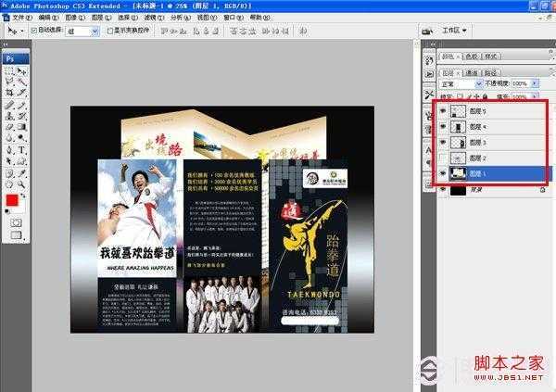The height and width of the screenshot is (392, 556).
Task: Show hidden layer 图层 2 visibility box
Action: click(x=443, y=158)
